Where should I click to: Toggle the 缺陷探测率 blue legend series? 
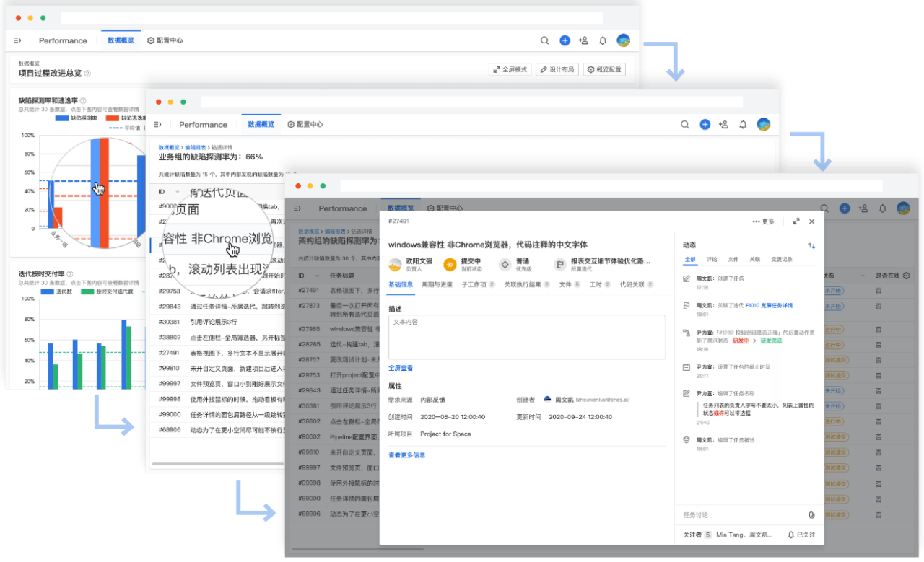pos(77,118)
